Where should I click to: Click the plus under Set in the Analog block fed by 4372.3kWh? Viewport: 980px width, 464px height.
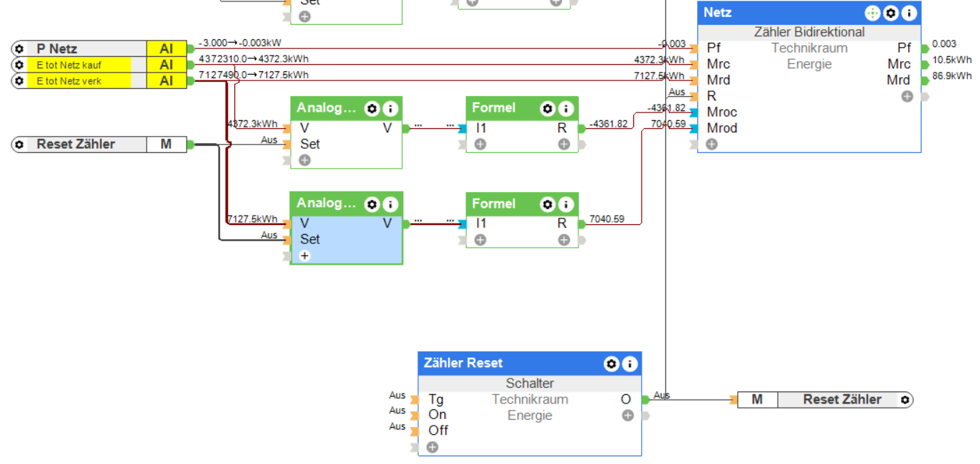click(x=305, y=160)
